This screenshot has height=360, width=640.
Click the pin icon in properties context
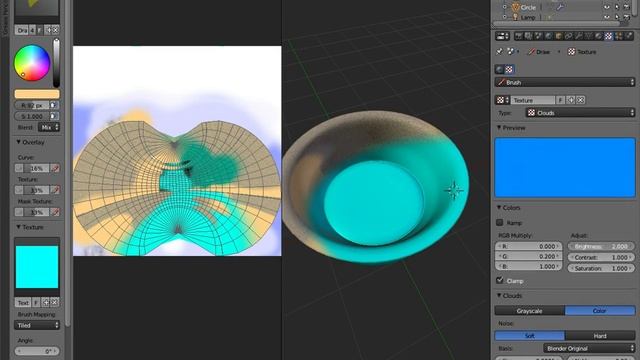499,52
